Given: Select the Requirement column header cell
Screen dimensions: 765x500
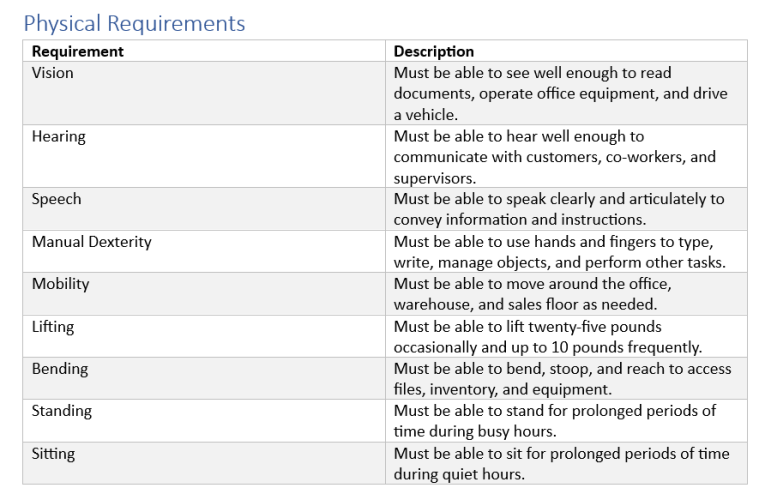Looking at the screenshot, I should coord(204,51).
